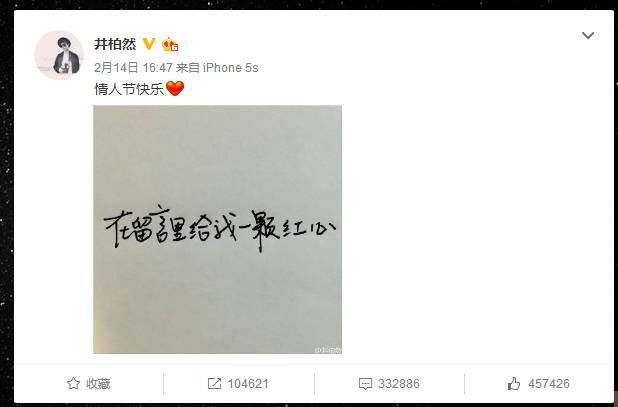
Task: Click the repost share arrow icon
Action: tap(214, 384)
